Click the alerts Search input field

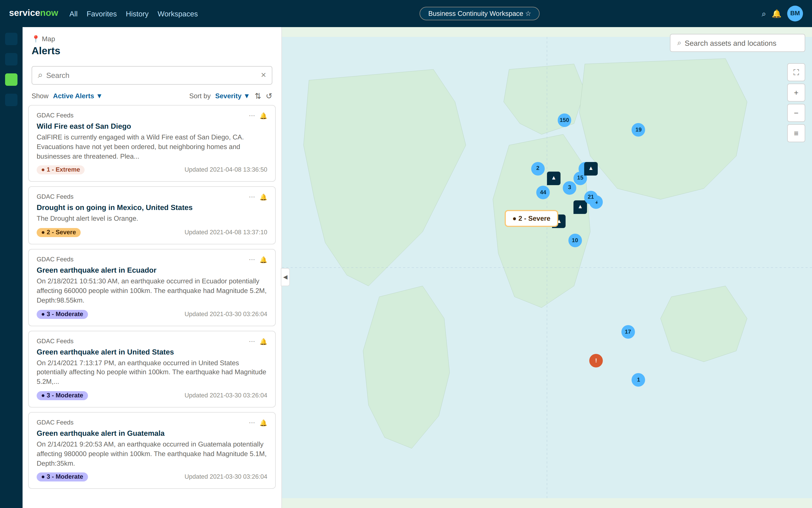pyautogui.click(x=152, y=75)
